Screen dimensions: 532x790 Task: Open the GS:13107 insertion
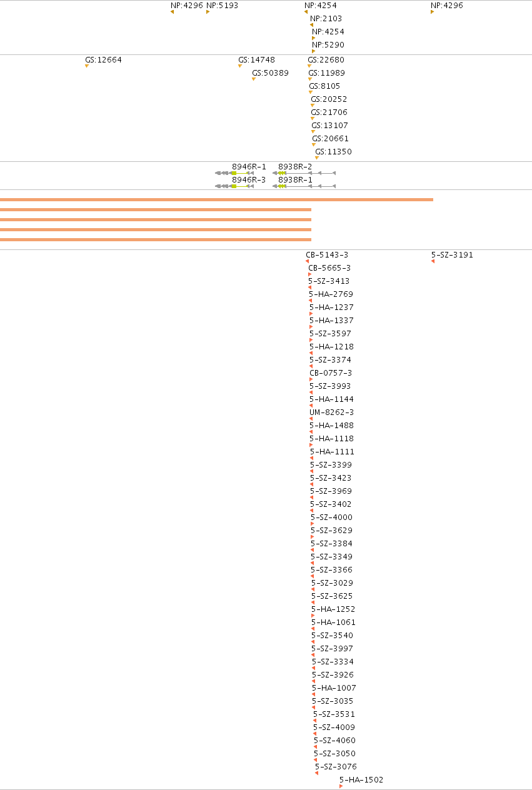pyautogui.click(x=330, y=126)
